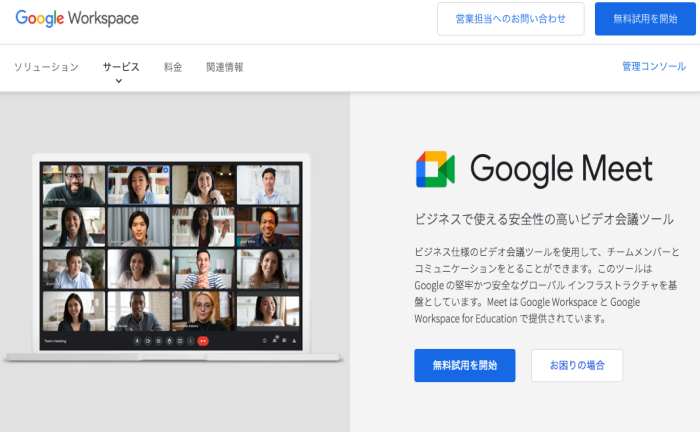Click the three-dot more options icon in the meeting bar
The height and width of the screenshot is (432, 700).
[191, 341]
